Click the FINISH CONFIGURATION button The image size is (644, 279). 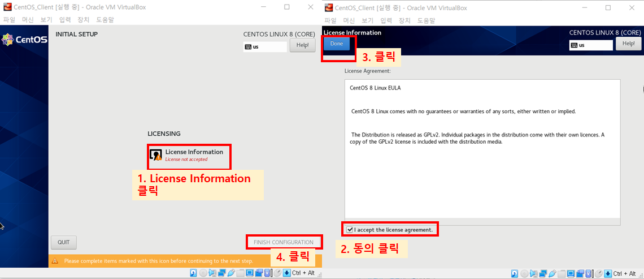point(284,242)
